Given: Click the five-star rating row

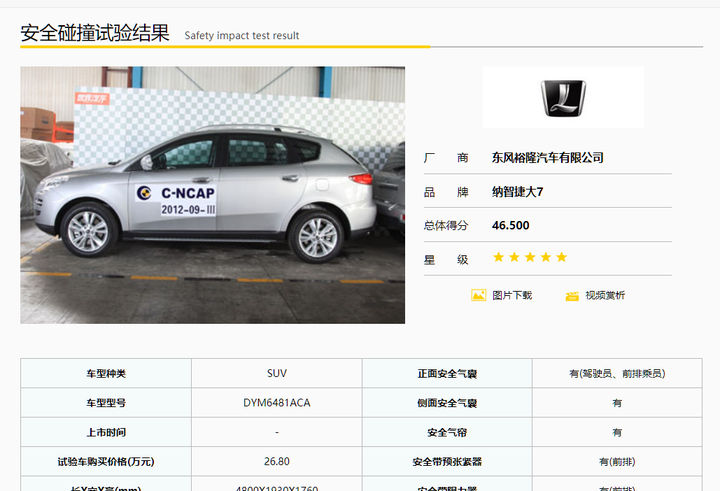Looking at the screenshot, I should click(x=530, y=257).
